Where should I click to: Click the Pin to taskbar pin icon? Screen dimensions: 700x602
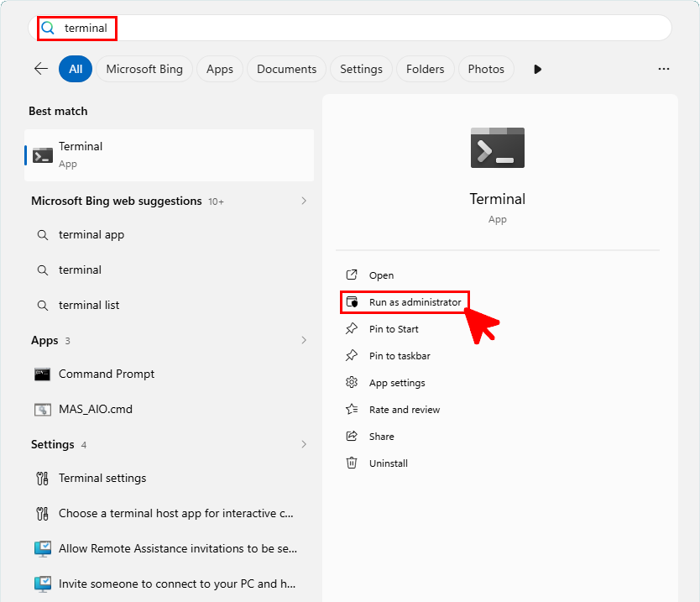[x=352, y=355]
